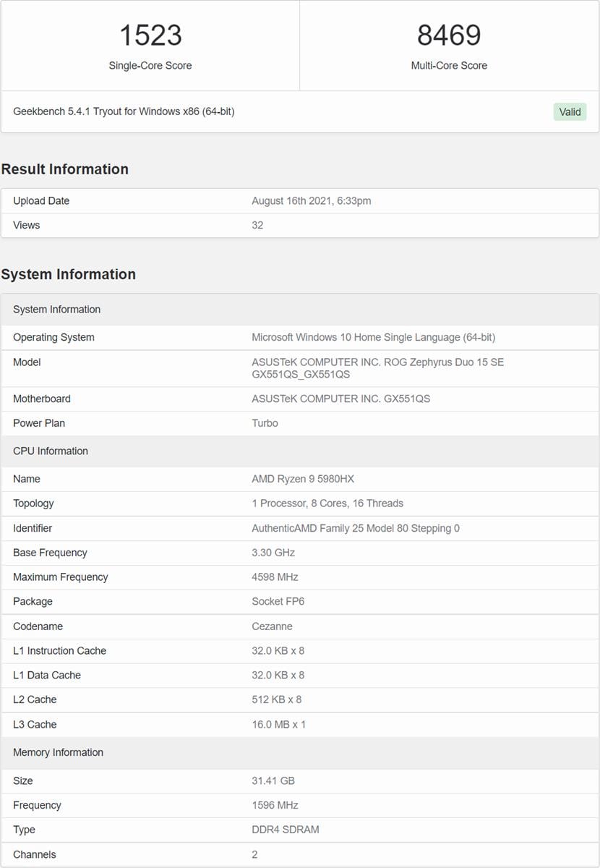The height and width of the screenshot is (868, 600).
Task: Click the Maximum Frequency 4598 MHz value
Action: (x=275, y=577)
